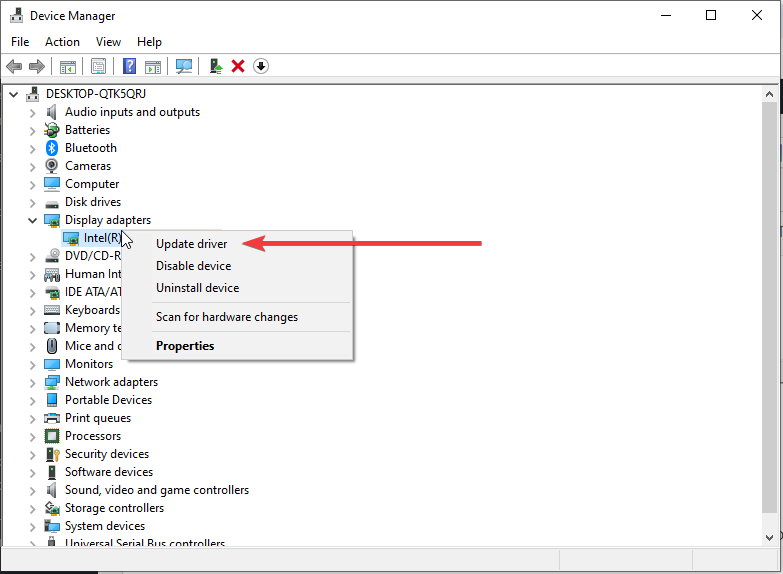Expand the Computer category
This screenshot has width=783, height=574.
[x=32, y=185]
